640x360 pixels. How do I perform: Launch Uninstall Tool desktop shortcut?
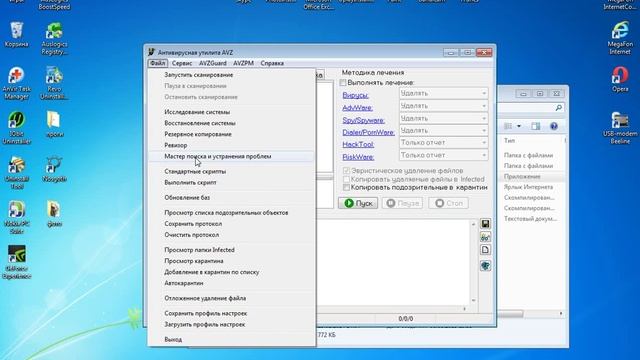tap(16, 173)
